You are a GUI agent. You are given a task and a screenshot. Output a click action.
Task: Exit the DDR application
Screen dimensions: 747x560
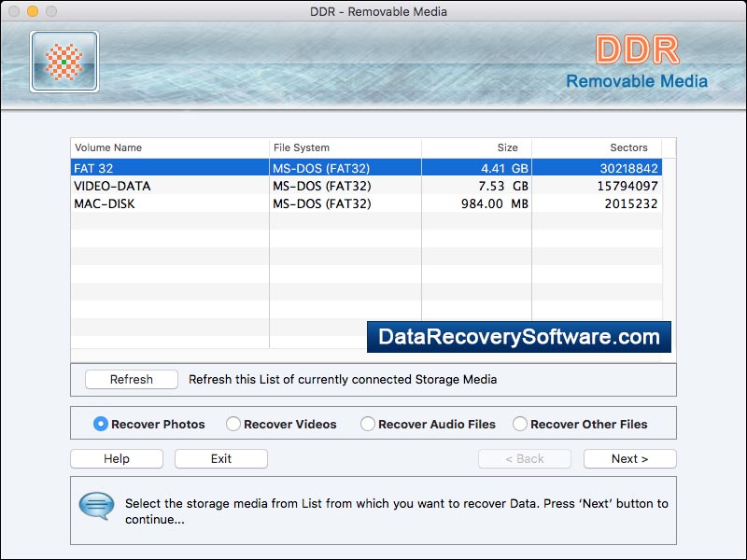[220, 458]
